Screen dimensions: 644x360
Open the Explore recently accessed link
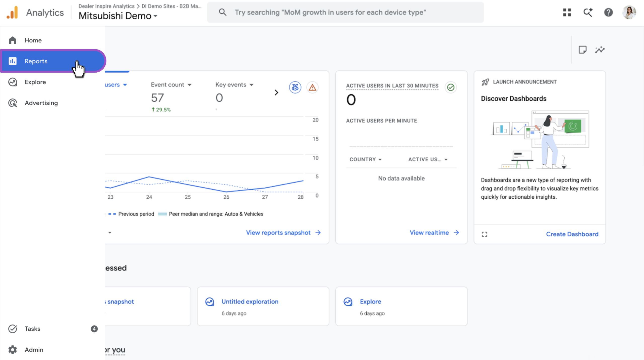point(370,301)
